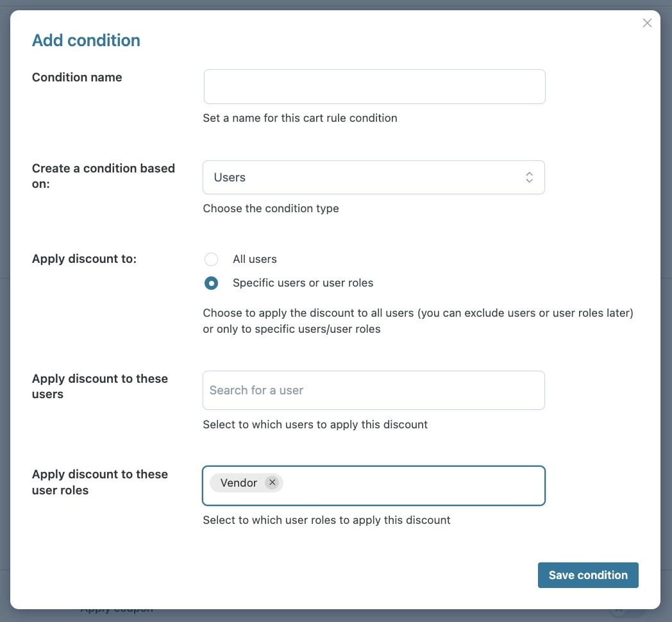Click the Vendor tag chip text
The height and width of the screenshot is (622, 672).
point(239,483)
